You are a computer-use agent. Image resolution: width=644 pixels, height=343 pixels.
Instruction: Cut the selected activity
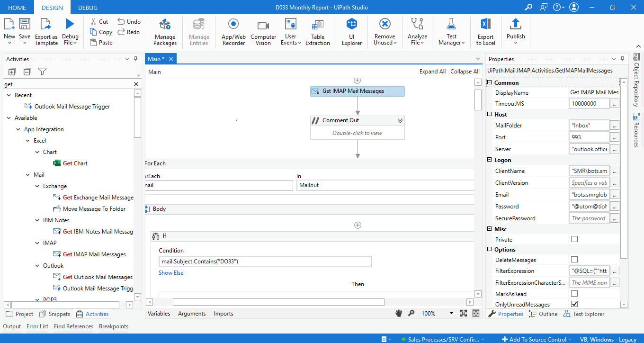(99, 21)
